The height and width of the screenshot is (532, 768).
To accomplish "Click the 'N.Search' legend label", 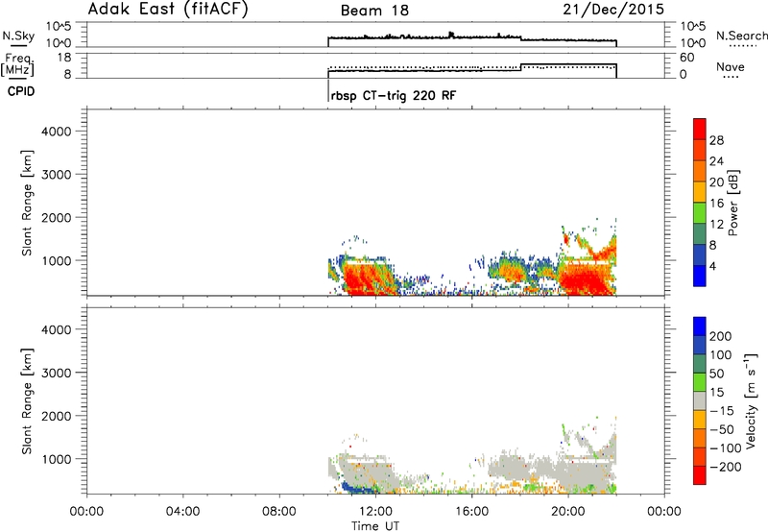I will [741, 36].
